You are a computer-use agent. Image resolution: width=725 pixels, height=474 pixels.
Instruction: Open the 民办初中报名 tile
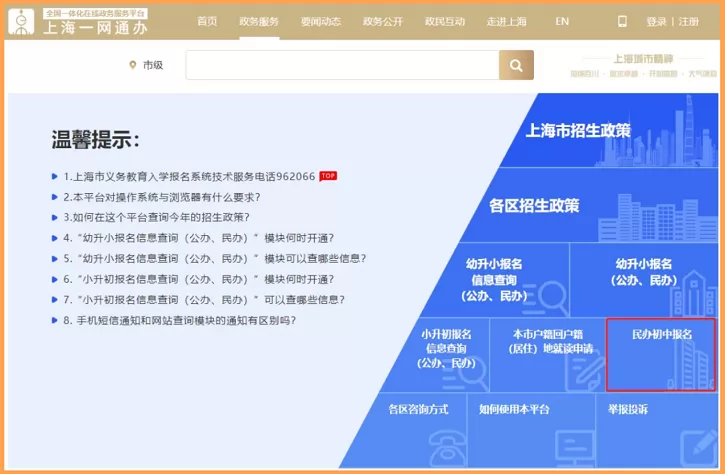[661, 355]
